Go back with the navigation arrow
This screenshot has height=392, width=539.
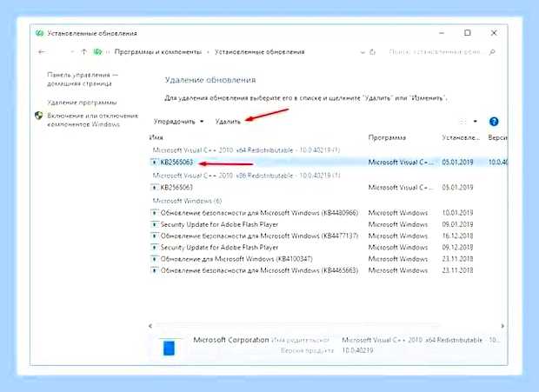point(42,52)
